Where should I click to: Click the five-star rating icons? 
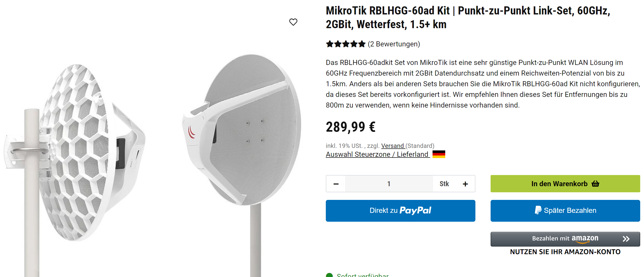(346, 44)
